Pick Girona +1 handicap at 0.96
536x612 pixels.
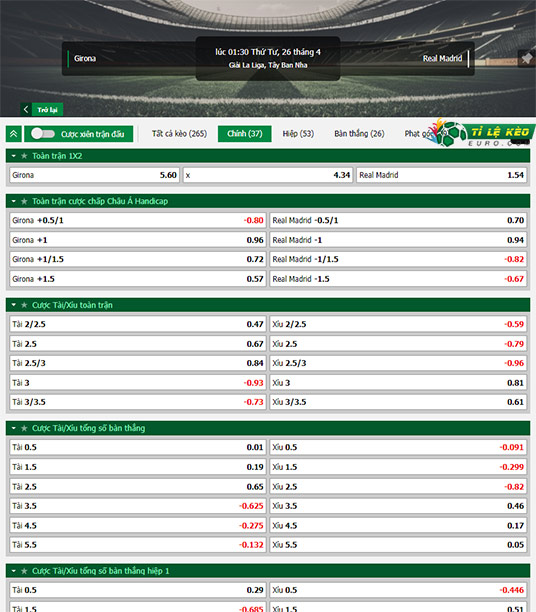point(138,240)
